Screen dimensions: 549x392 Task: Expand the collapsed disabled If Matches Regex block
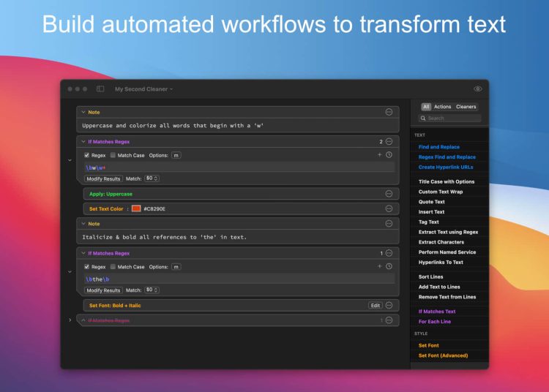pyautogui.click(x=70, y=320)
